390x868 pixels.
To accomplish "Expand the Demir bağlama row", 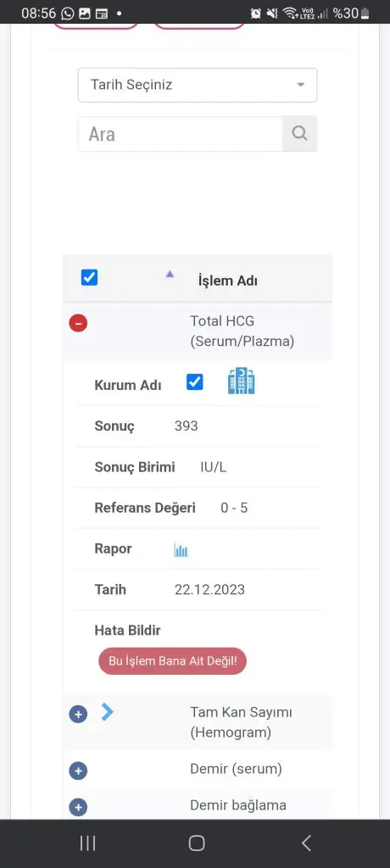I will point(78,808).
